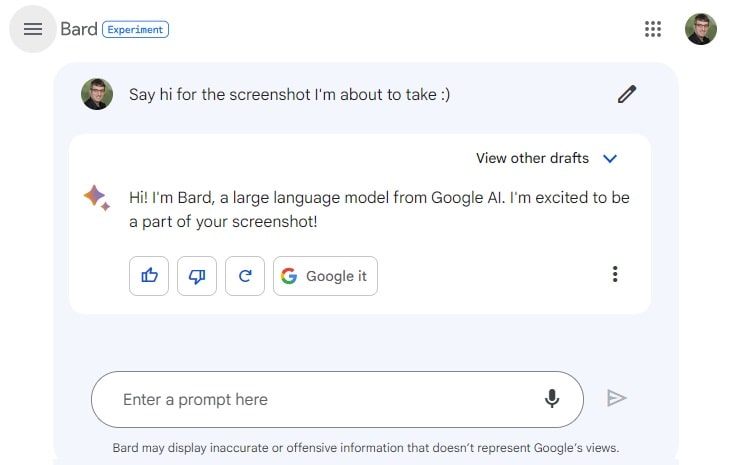Give the response a thumbs up
This screenshot has width=730, height=465.
tap(149, 276)
